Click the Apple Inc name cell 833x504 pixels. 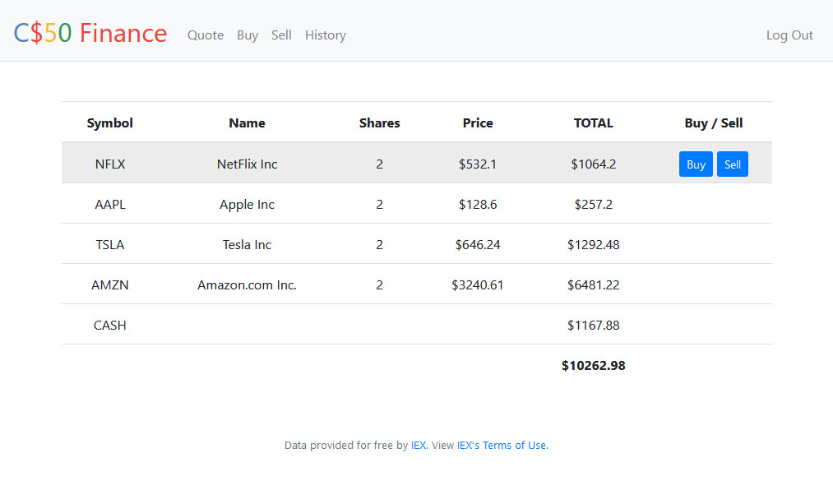coord(247,204)
